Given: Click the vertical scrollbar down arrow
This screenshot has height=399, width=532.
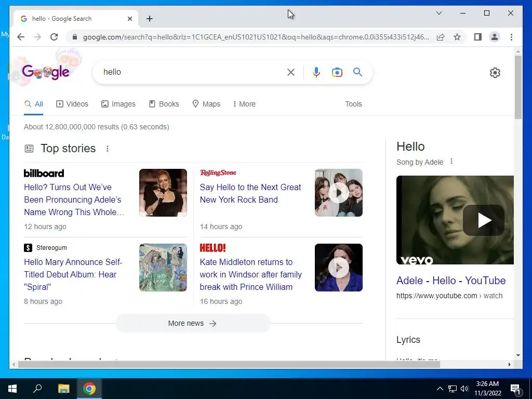Looking at the screenshot, I should pyautogui.click(x=518, y=355).
